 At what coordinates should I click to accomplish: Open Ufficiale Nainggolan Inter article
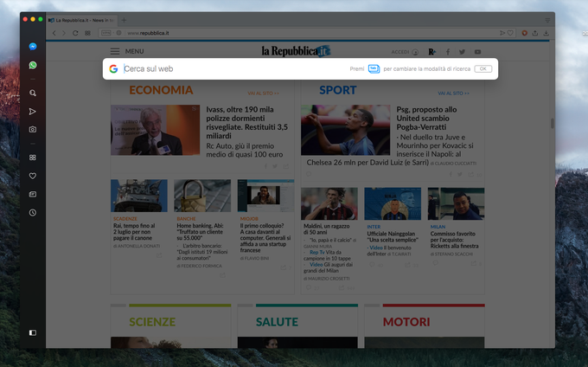point(393,237)
